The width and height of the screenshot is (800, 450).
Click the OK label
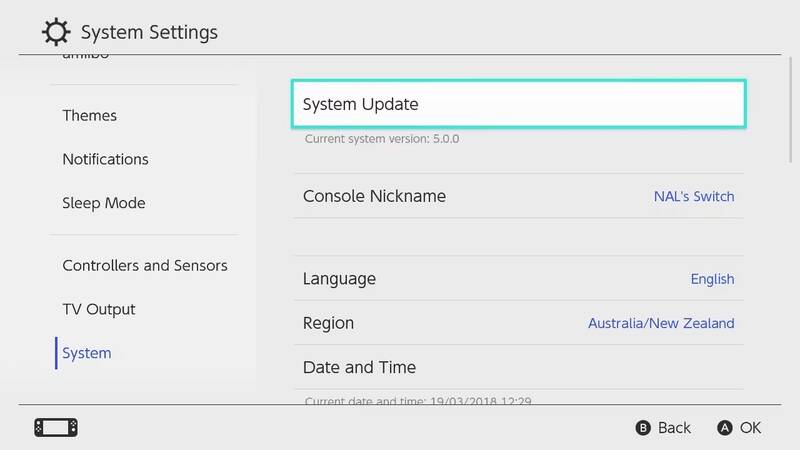tap(750, 428)
